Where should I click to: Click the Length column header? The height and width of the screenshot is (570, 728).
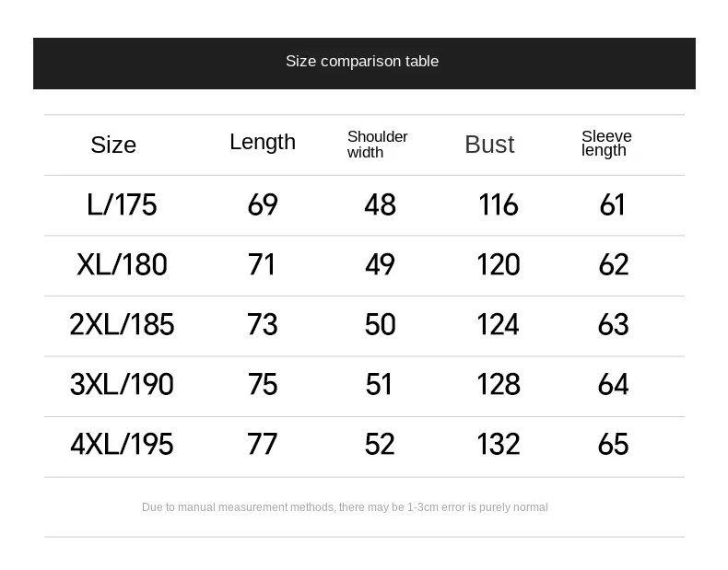pos(263,143)
